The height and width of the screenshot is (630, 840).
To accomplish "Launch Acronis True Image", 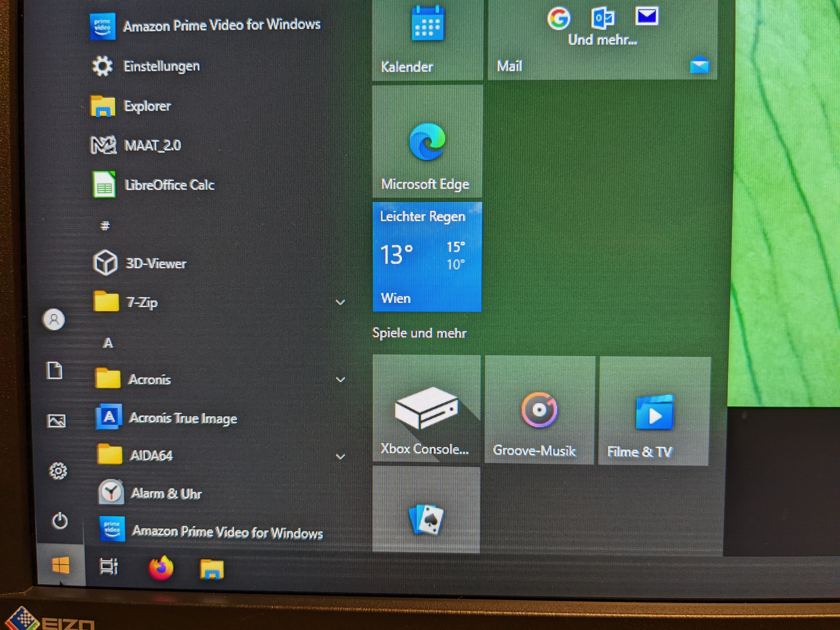I will tap(183, 418).
